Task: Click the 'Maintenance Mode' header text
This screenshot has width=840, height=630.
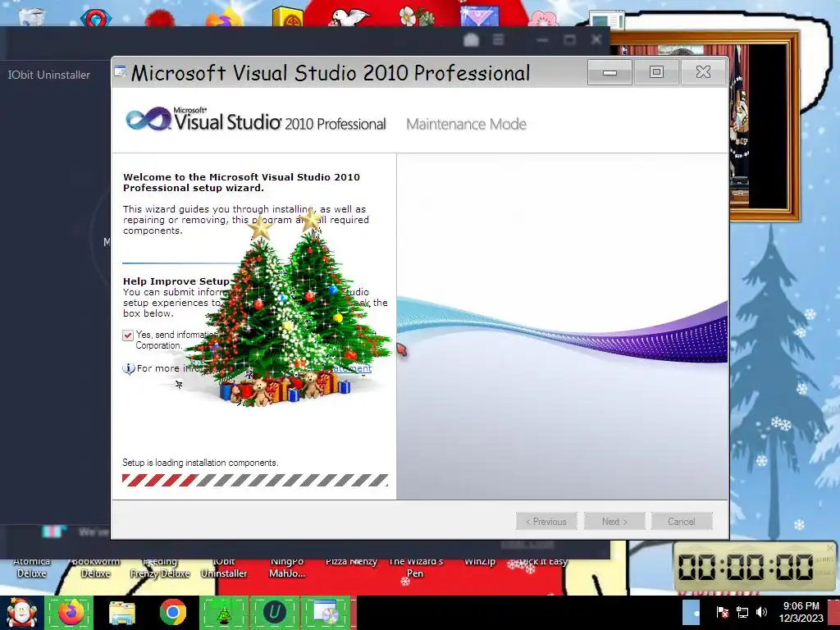Action: pyautogui.click(x=466, y=125)
